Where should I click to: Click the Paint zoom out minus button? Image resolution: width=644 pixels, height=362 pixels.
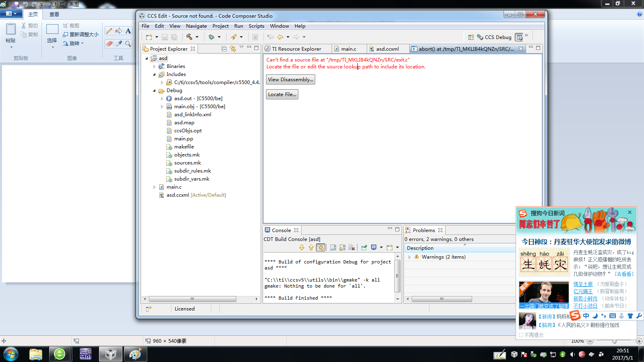point(590,341)
